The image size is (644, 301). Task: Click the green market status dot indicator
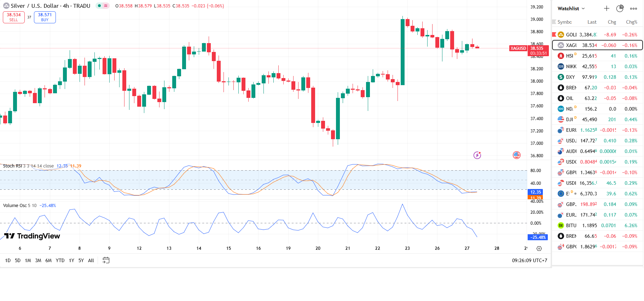(x=100, y=6)
